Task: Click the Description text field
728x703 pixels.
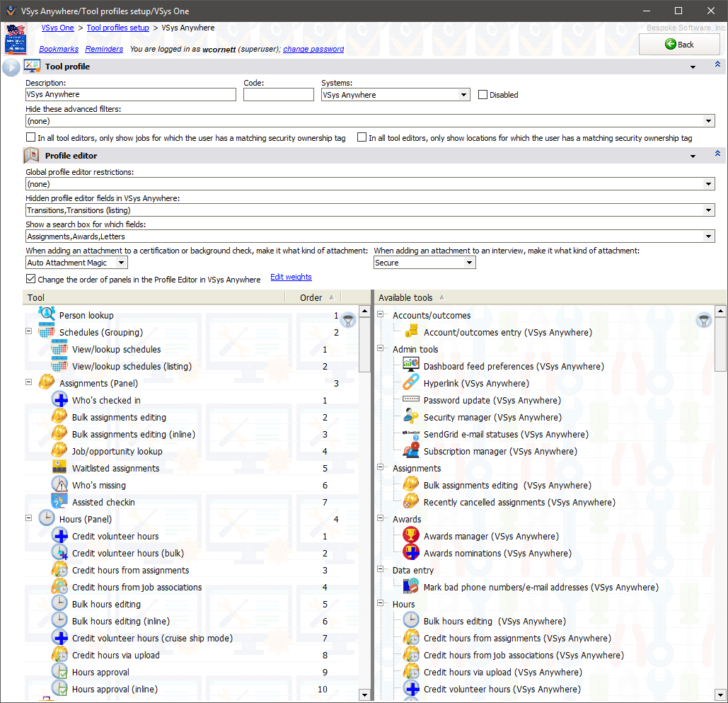Action: 130,95
